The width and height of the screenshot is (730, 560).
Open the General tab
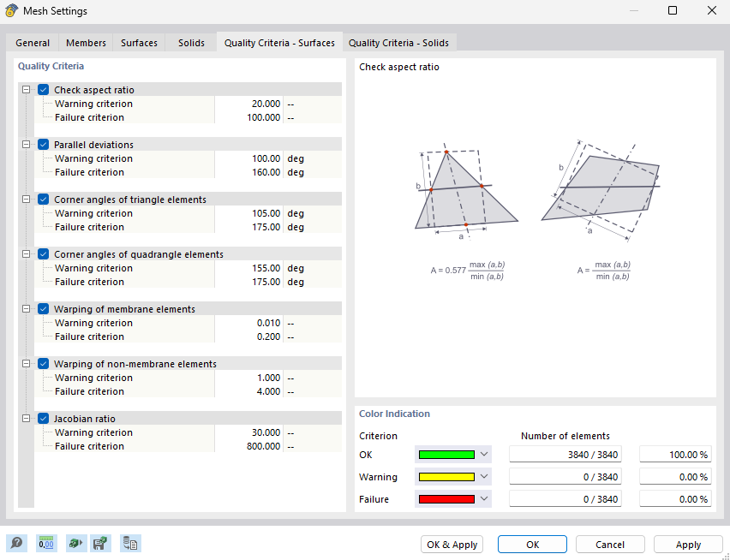(32, 42)
